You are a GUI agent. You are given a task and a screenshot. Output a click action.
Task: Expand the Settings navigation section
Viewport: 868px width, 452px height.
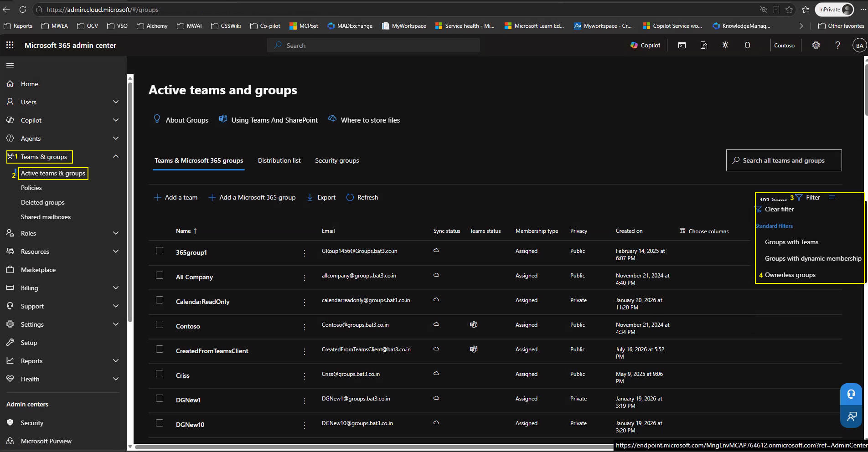(x=116, y=324)
